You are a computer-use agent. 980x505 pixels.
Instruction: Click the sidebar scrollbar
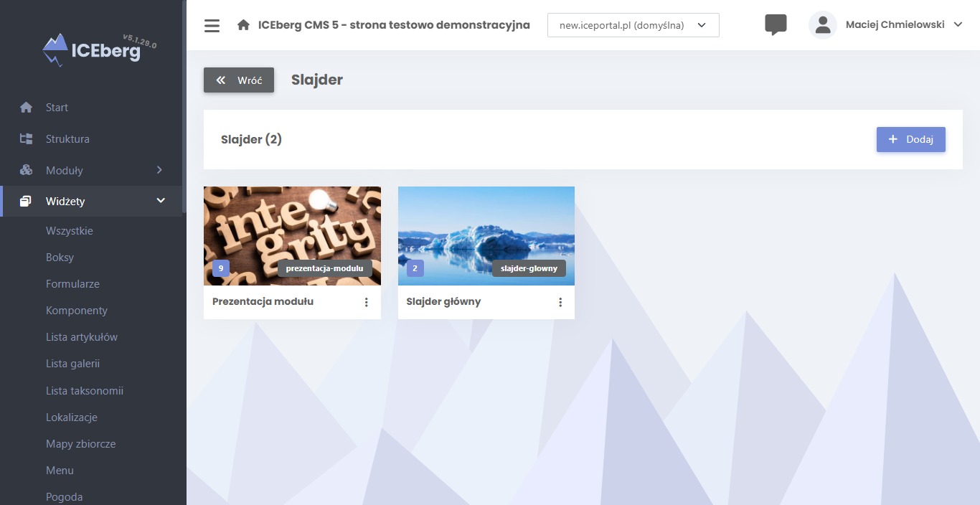[x=184, y=108]
